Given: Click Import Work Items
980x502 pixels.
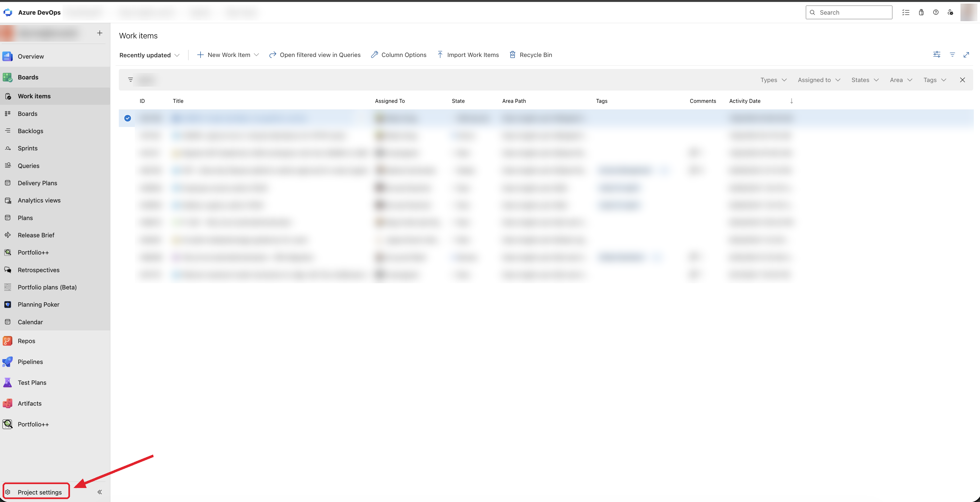Looking at the screenshot, I should (468, 55).
